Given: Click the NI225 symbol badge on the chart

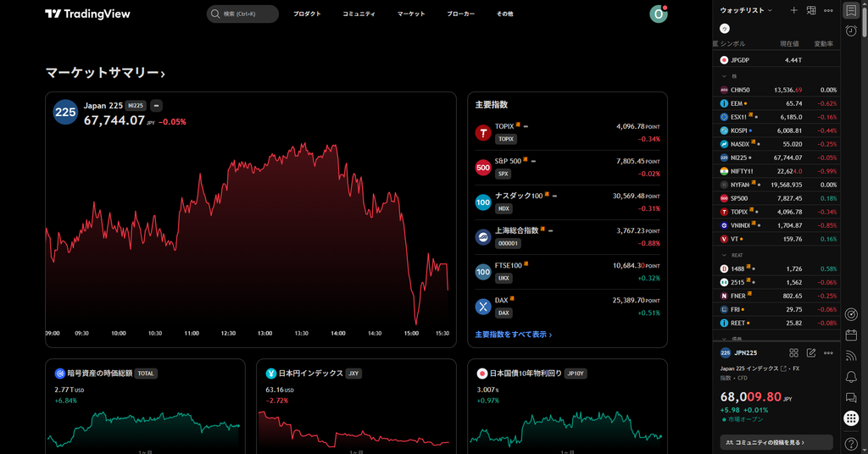Looking at the screenshot, I should (136, 106).
